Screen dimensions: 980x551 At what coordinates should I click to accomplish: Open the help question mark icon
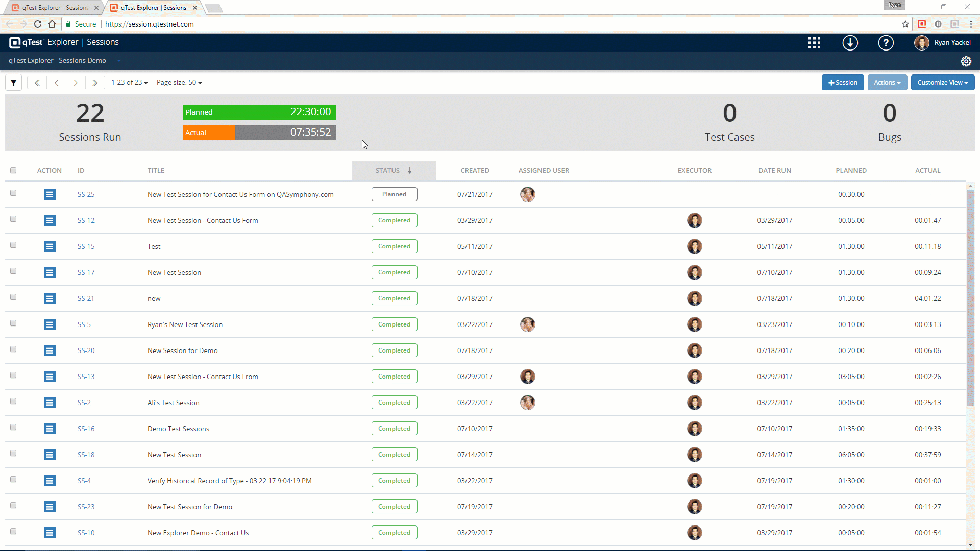886,43
